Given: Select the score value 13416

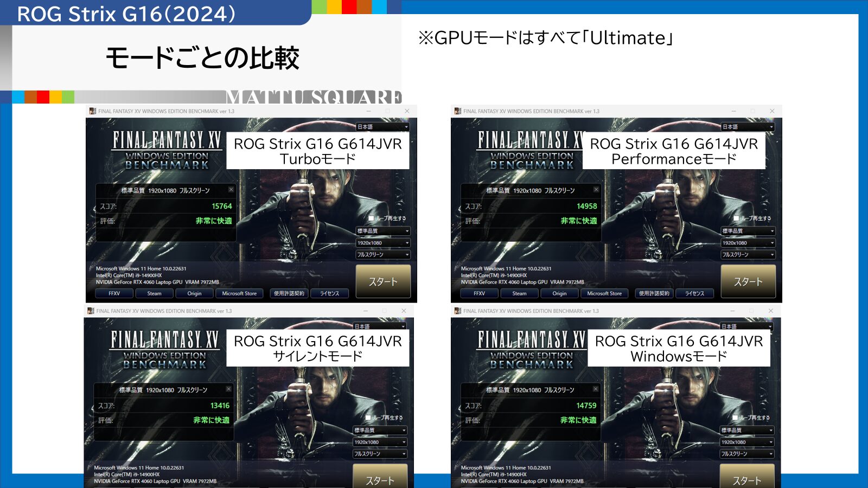Looking at the screenshot, I should tap(220, 406).
